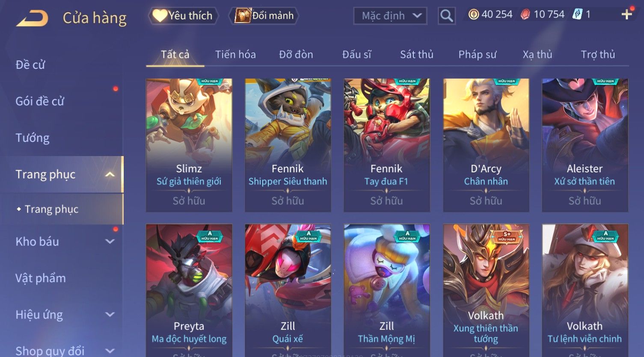Go back using the arrow icon
Viewport: 644px width, 357px height.
click(32, 18)
